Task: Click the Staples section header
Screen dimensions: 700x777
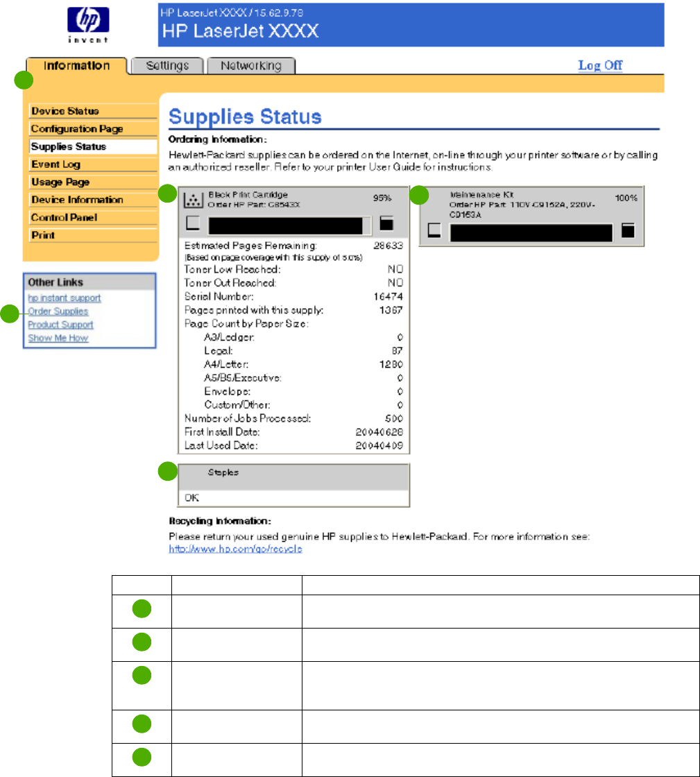Action: click(x=293, y=477)
